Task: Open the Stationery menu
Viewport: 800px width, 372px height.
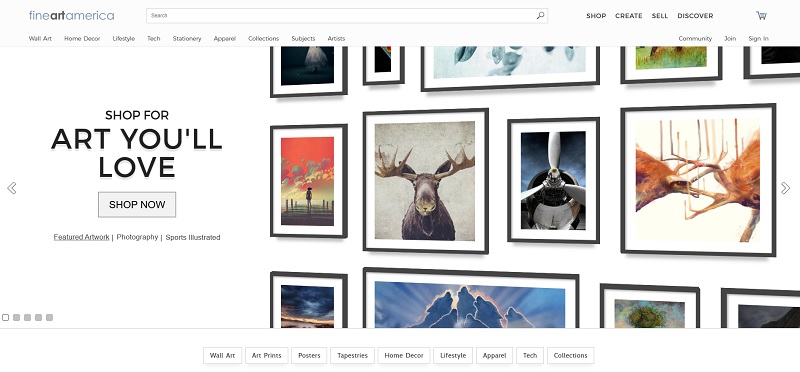Action: [187, 38]
